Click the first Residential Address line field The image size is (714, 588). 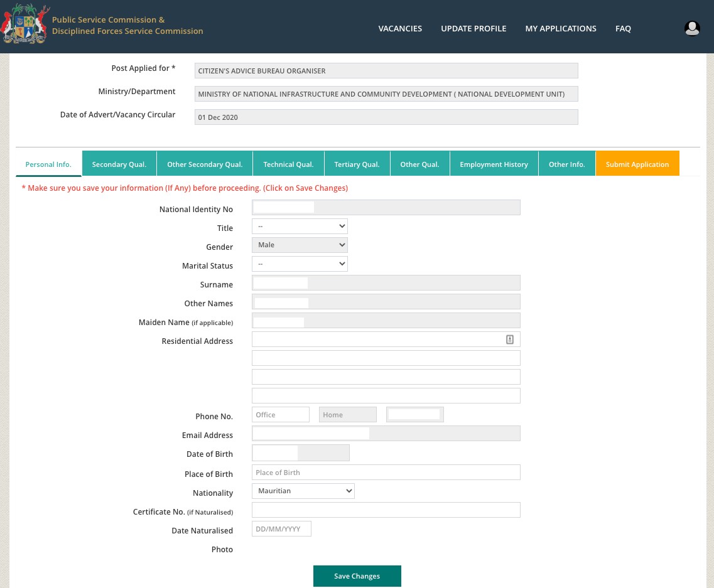[386, 339]
